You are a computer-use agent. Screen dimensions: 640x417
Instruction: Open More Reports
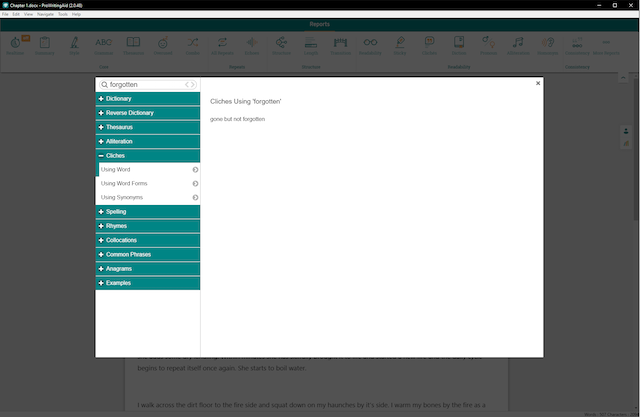coord(606,45)
